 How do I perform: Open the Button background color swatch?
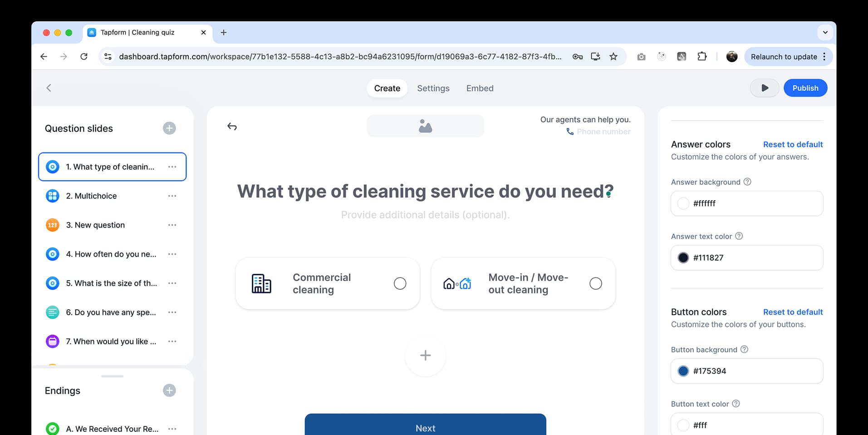click(x=683, y=371)
